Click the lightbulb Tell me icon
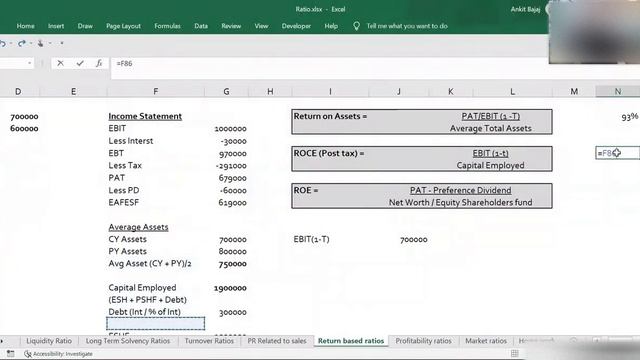 [356, 26]
